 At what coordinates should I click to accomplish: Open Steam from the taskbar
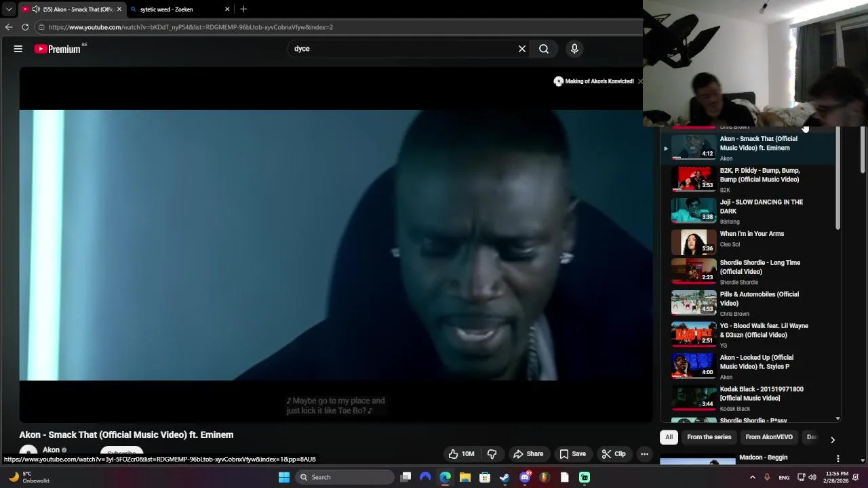point(505,477)
